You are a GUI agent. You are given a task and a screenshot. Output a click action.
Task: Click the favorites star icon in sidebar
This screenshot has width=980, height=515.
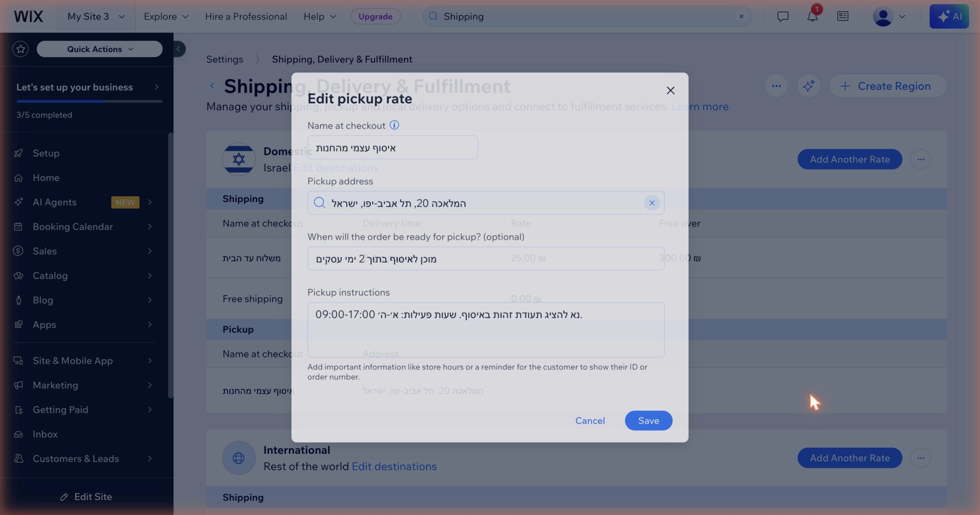tap(21, 49)
